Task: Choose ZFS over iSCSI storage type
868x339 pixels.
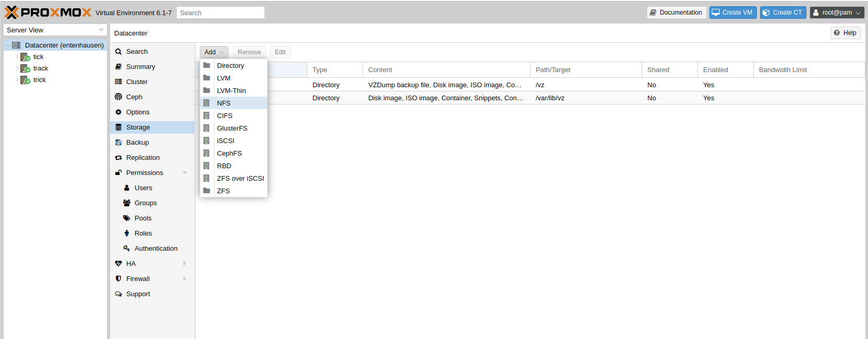Action: [240, 178]
